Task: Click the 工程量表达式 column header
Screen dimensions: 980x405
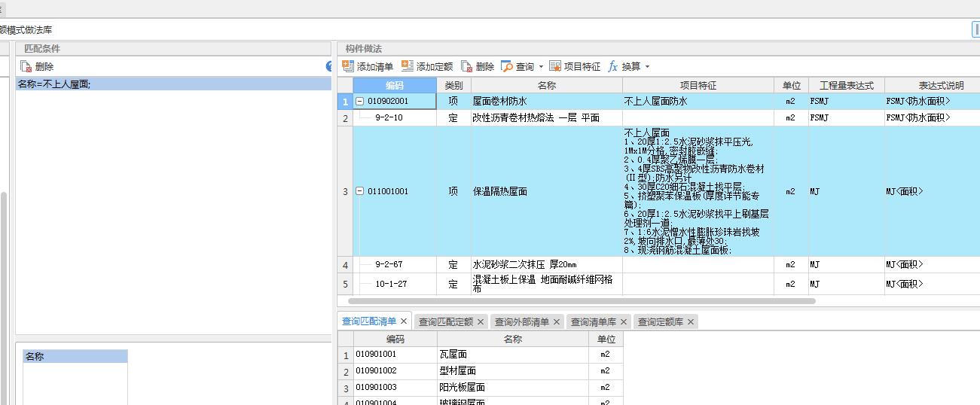Action: click(847, 85)
